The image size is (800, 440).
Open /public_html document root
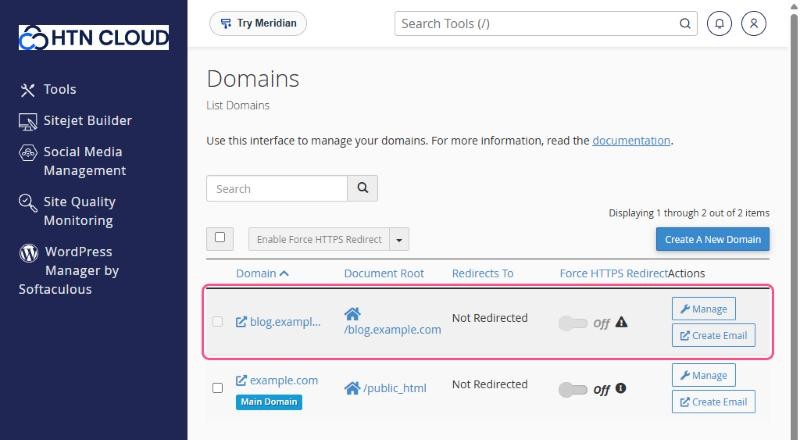394,388
